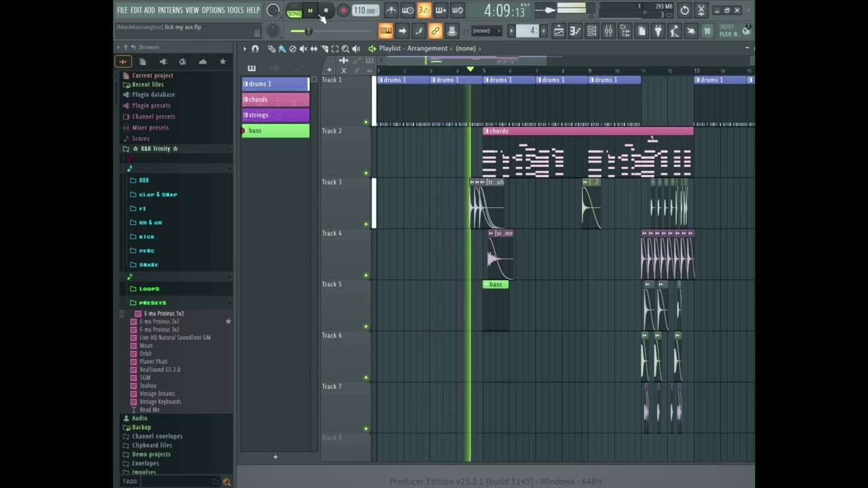This screenshot has height=488, width=868.
Task: Open the PATTERNS menu
Action: 170,10
